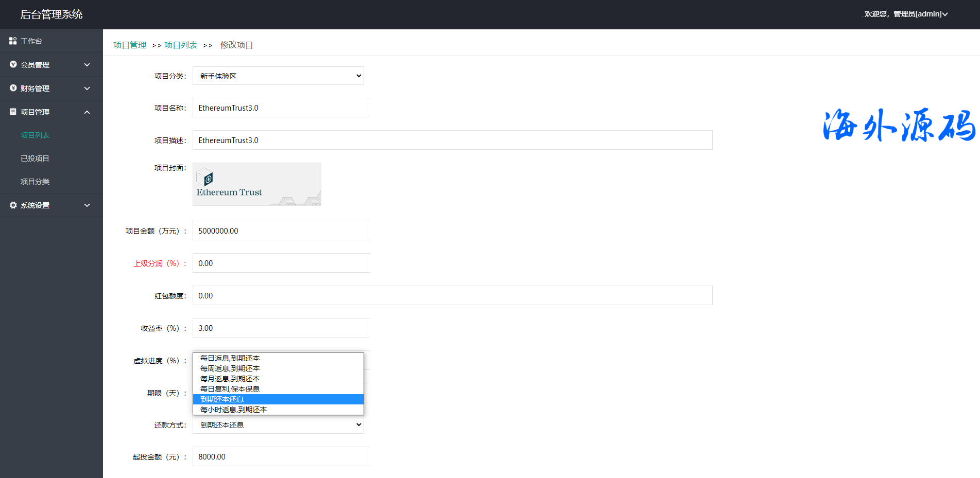Click the Ethereum Trust cover image
980x478 pixels.
pos(256,184)
